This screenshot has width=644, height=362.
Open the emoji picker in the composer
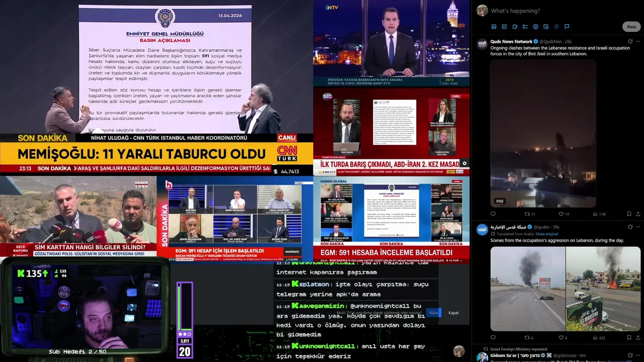pos(535,27)
